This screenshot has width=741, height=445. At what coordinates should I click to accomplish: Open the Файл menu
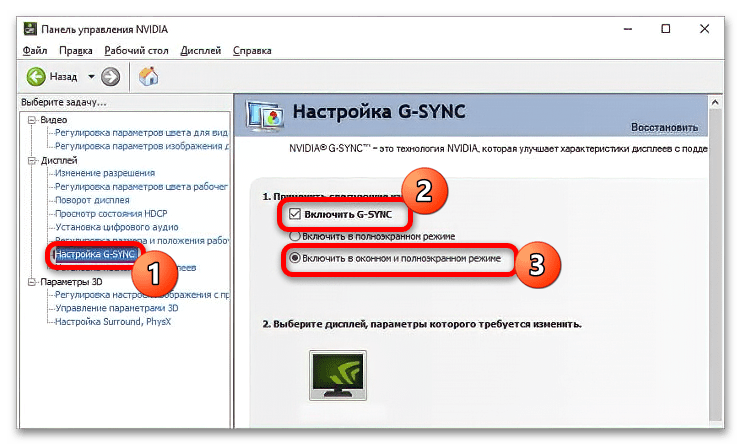pos(34,51)
